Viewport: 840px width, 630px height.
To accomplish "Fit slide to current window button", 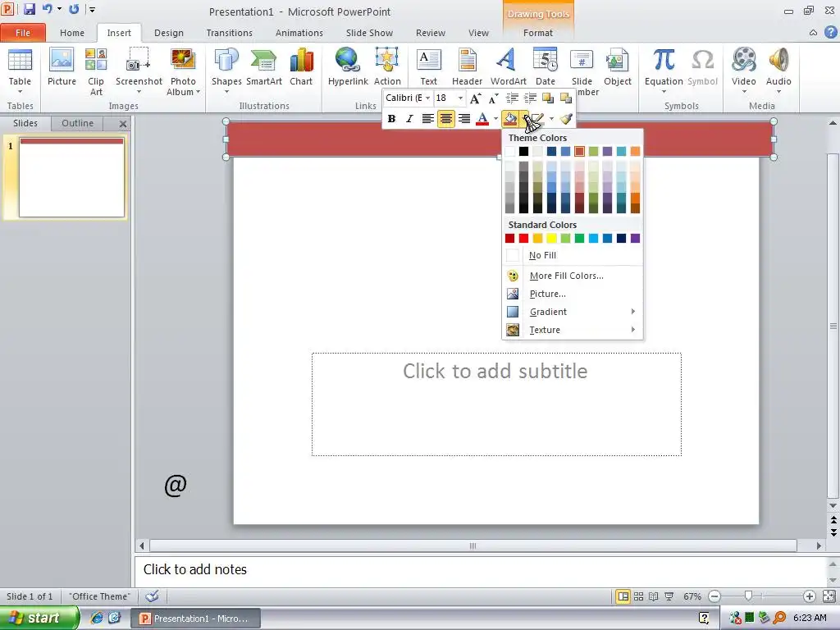I will pos(829,596).
